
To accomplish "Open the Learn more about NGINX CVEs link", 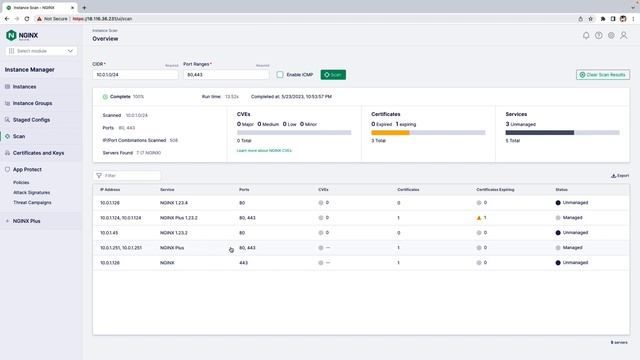I will [x=264, y=151].
